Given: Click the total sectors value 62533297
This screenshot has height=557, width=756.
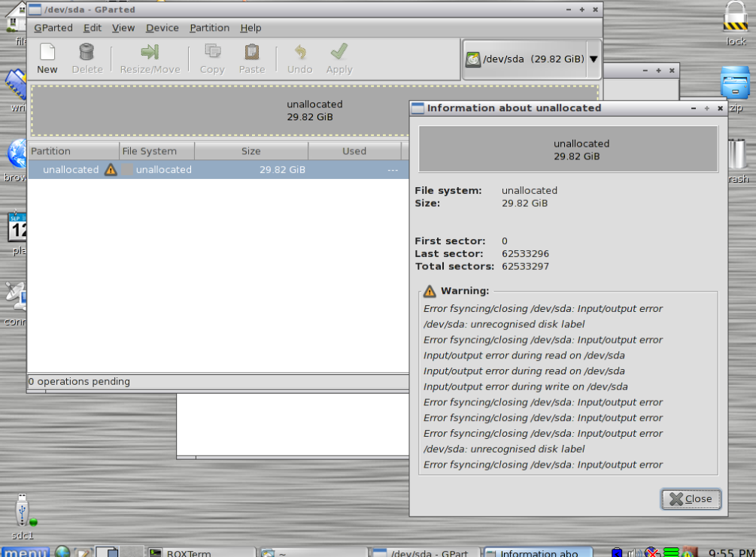Looking at the screenshot, I should tap(525, 266).
